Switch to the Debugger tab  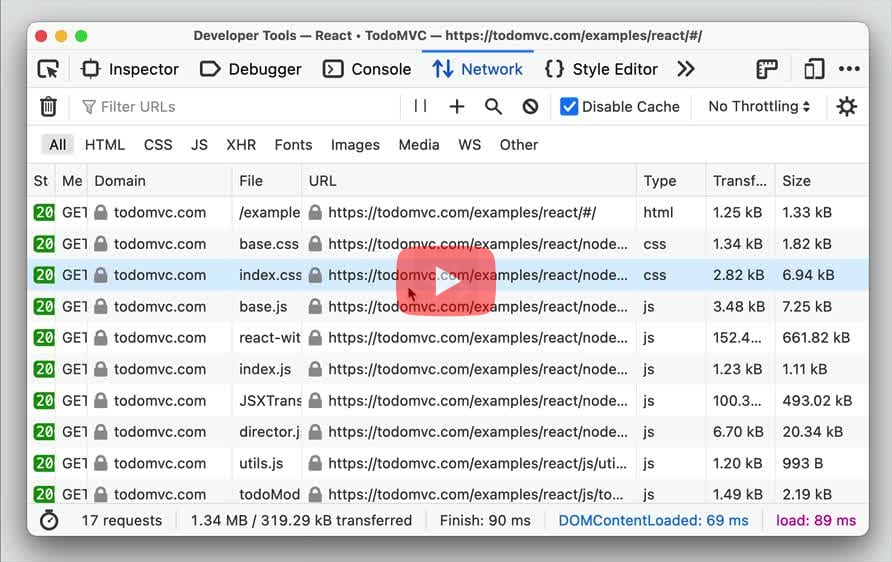[251, 69]
